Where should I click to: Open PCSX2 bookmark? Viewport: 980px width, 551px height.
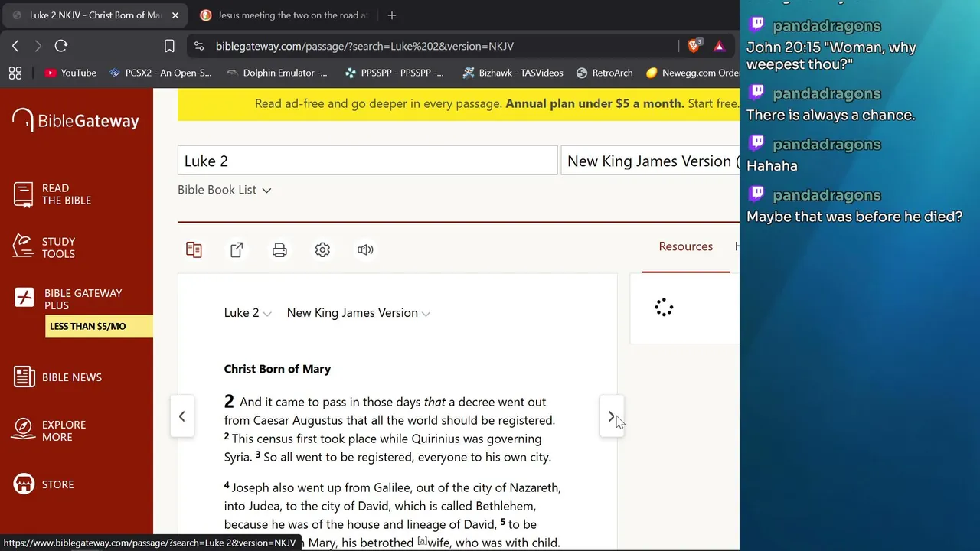coord(161,73)
